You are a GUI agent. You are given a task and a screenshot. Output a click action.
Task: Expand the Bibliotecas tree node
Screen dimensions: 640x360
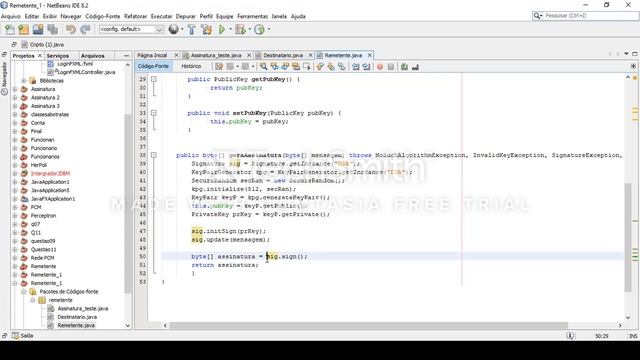click(x=24, y=81)
